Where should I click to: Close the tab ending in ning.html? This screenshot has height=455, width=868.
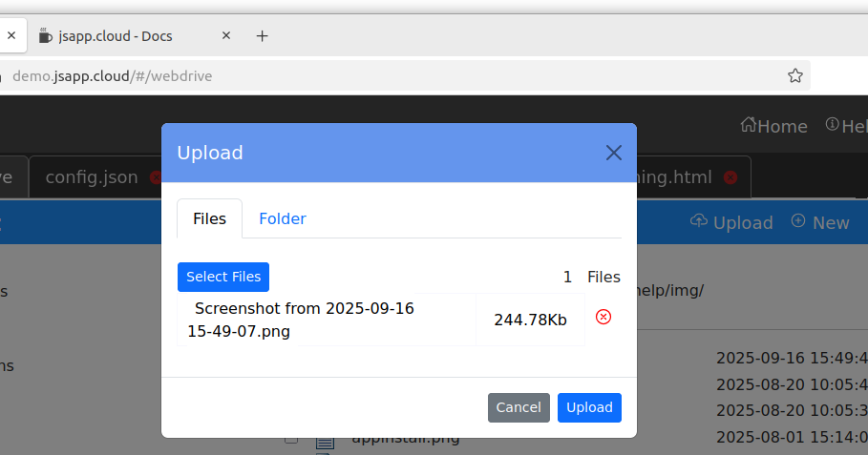730,177
